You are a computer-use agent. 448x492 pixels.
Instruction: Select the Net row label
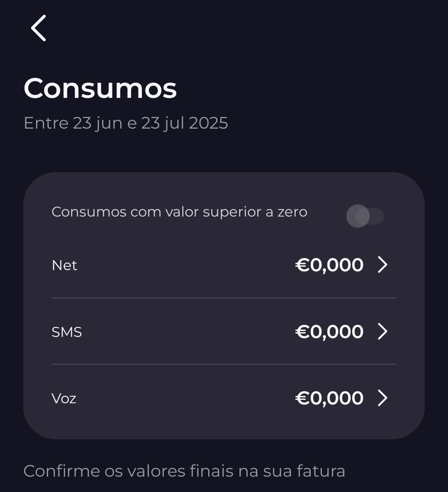64,265
